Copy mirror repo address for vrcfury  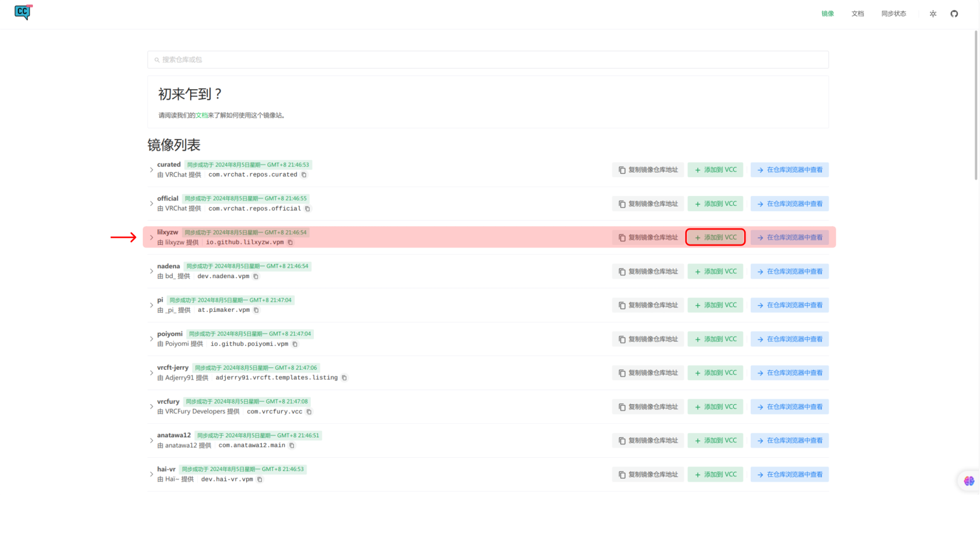coord(648,406)
